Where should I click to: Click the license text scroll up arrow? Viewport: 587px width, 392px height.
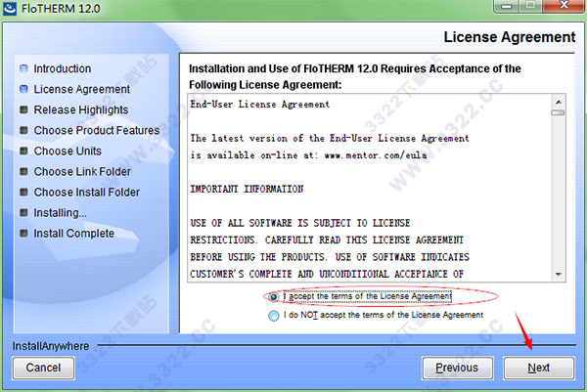pyautogui.click(x=559, y=102)
